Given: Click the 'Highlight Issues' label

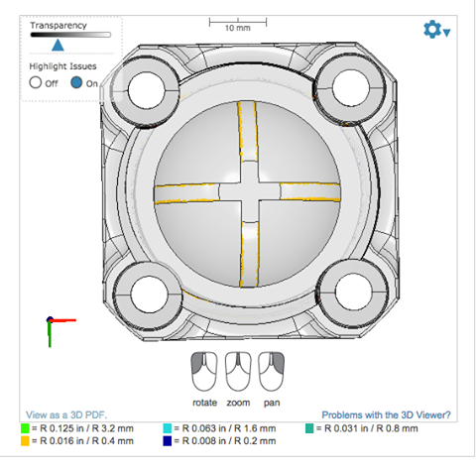Looking at the screenshot, I should [62, 66].
